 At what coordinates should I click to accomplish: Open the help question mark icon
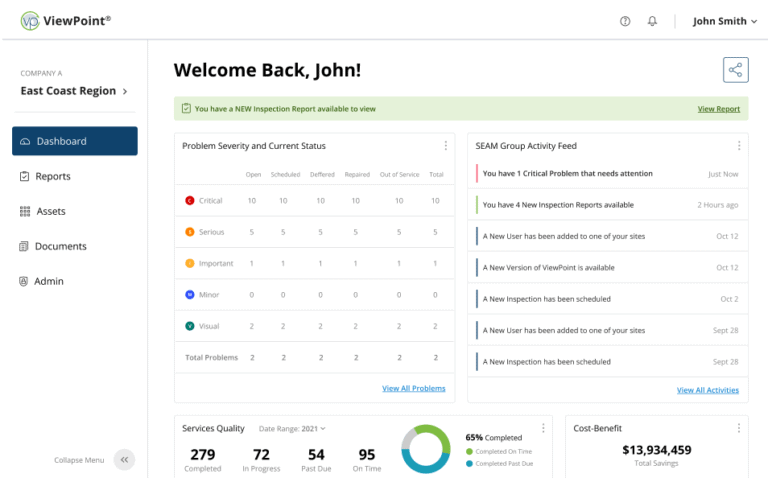pos(625,21)
